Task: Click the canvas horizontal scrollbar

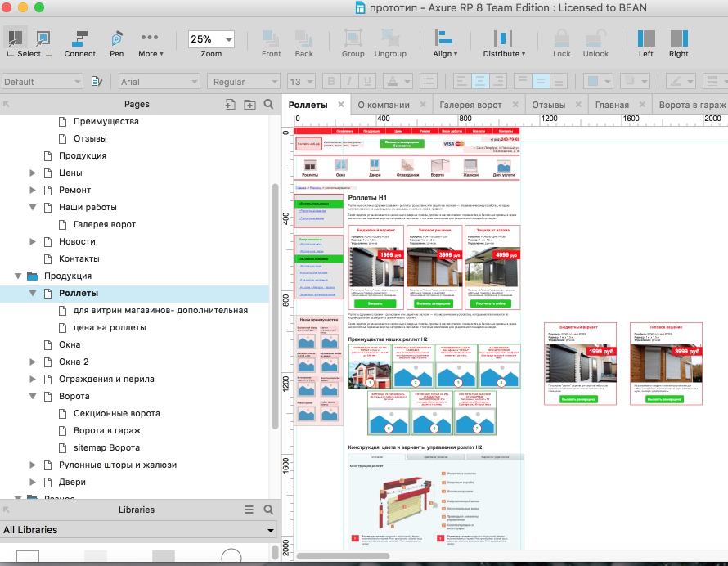Action: click(343, 556)
